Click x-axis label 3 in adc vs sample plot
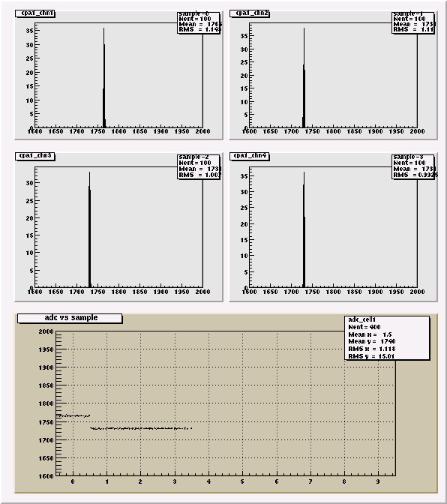Viewport: 447px width, 504px height. [x=175, y=481]
